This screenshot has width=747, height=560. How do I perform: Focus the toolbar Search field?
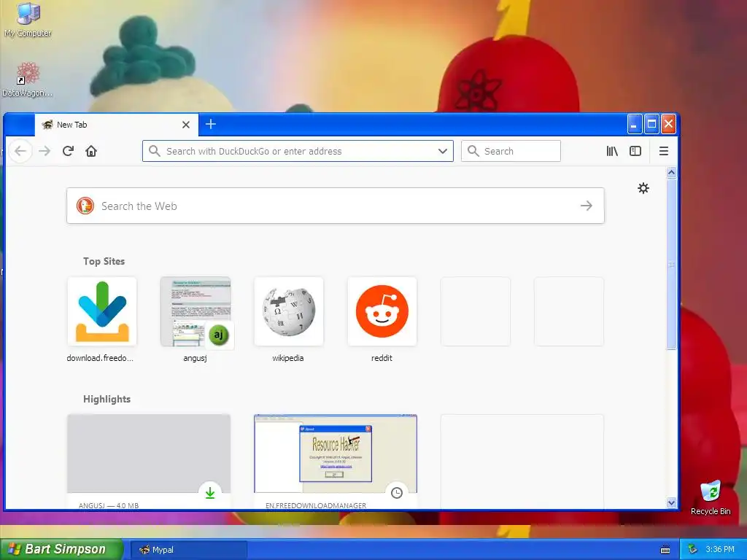511,151
